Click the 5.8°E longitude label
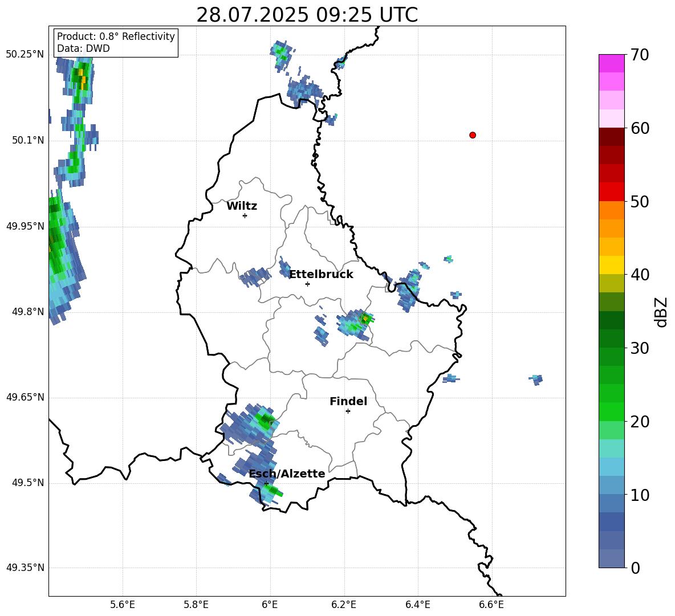The image size is (675, 616). pyautogui.click(x=196, y=605)
